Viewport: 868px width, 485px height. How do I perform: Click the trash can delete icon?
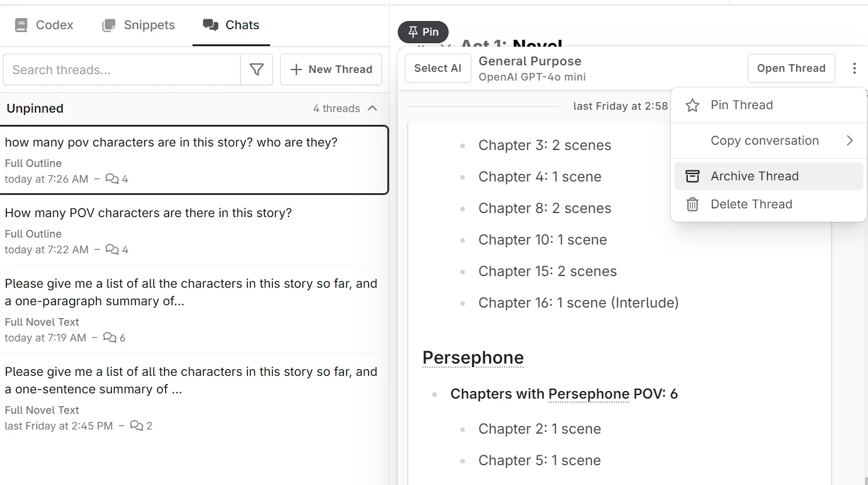click(692, 204)
